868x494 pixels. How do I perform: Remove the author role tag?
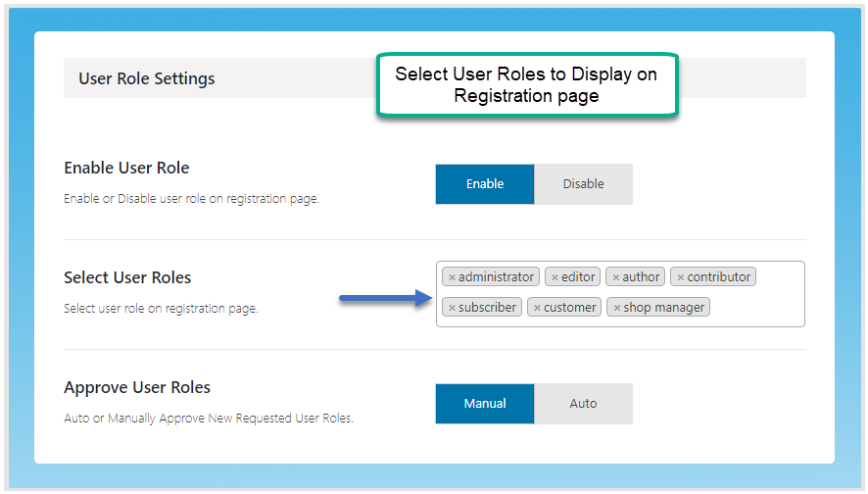[x=616, y=277]
